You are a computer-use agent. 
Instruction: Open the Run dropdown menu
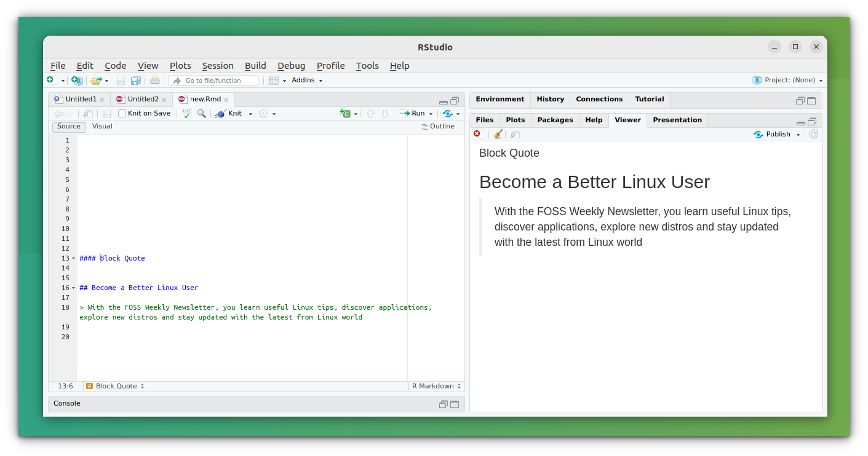pos(430,113)
